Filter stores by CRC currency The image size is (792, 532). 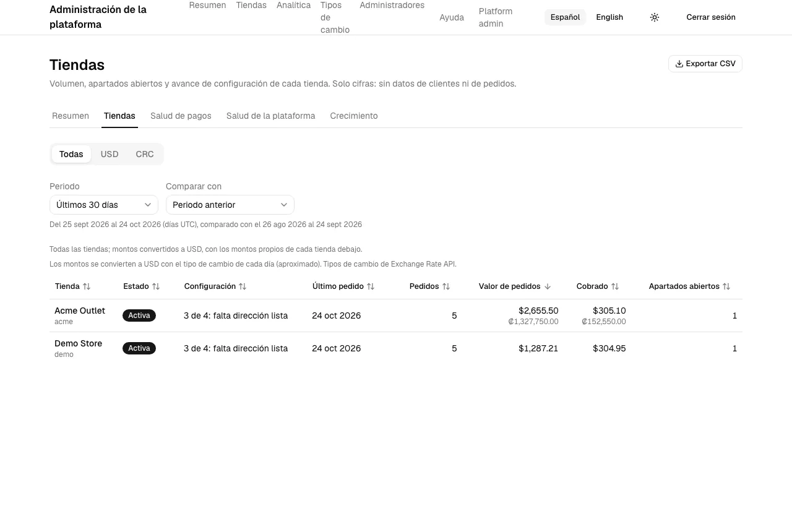(x=145, y=154)
